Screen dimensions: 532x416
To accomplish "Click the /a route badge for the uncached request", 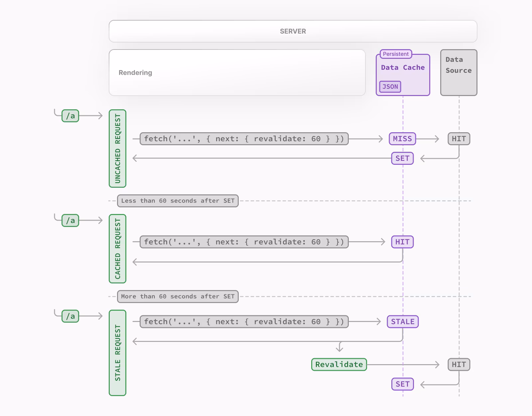I will tap(70, 116).
